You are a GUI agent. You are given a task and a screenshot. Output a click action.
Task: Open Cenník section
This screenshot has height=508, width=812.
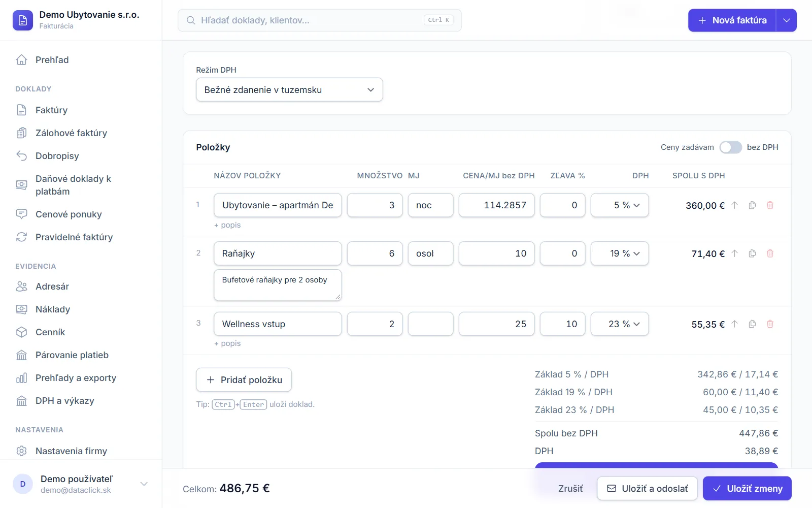pyautogui.click(x=81, y=332)
